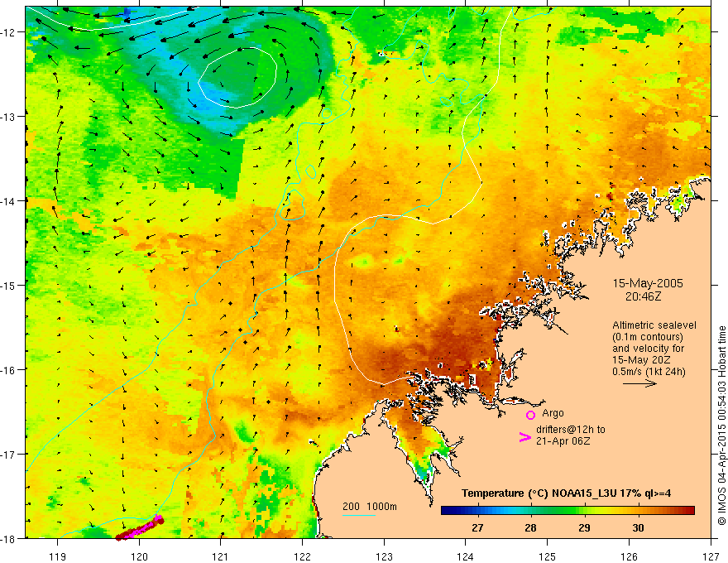This screenshot has width=728, height=563.
Task: Click the time text '20:46Z'
Action: pyautogui.click(x=643, y=296)
